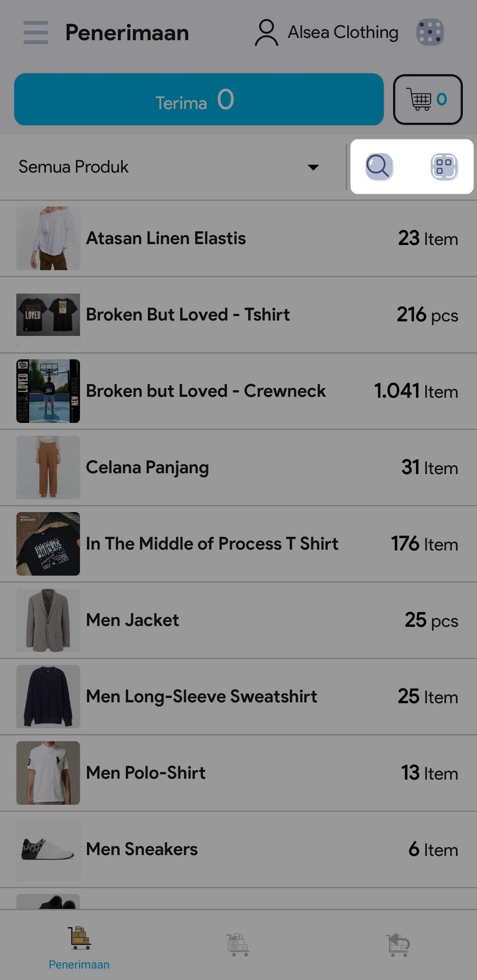Tap the user profile icon

(266, 33)
